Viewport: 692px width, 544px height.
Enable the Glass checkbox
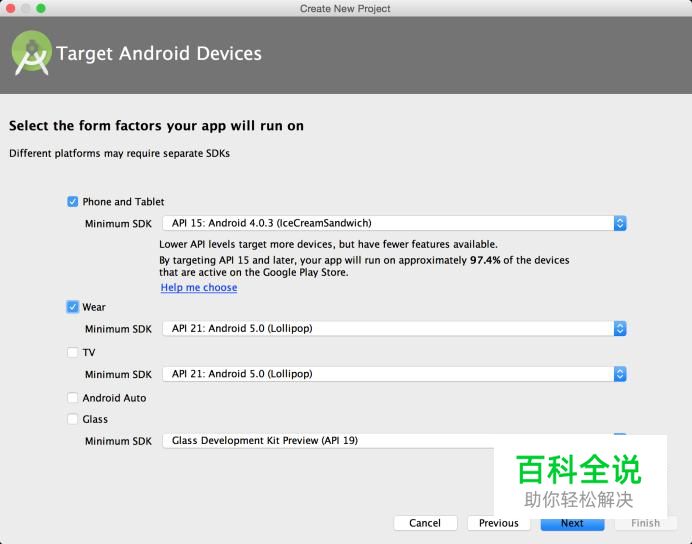(72, 419)
